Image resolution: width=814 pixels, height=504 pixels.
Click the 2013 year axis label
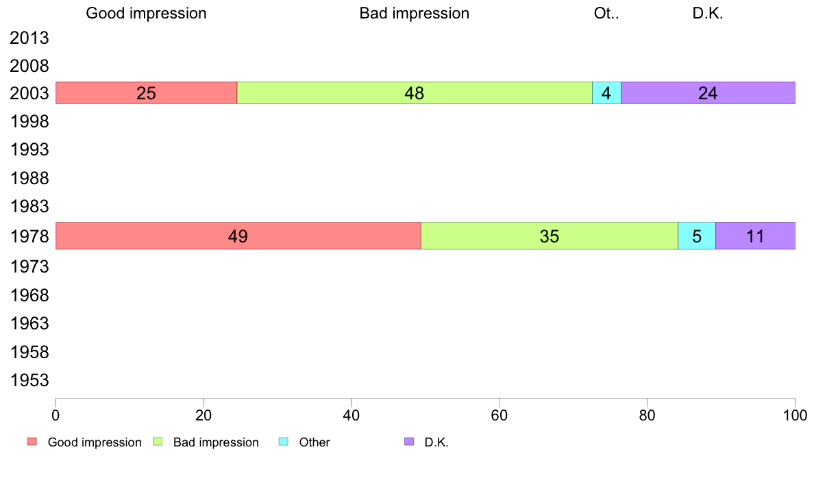coord(29,38)
